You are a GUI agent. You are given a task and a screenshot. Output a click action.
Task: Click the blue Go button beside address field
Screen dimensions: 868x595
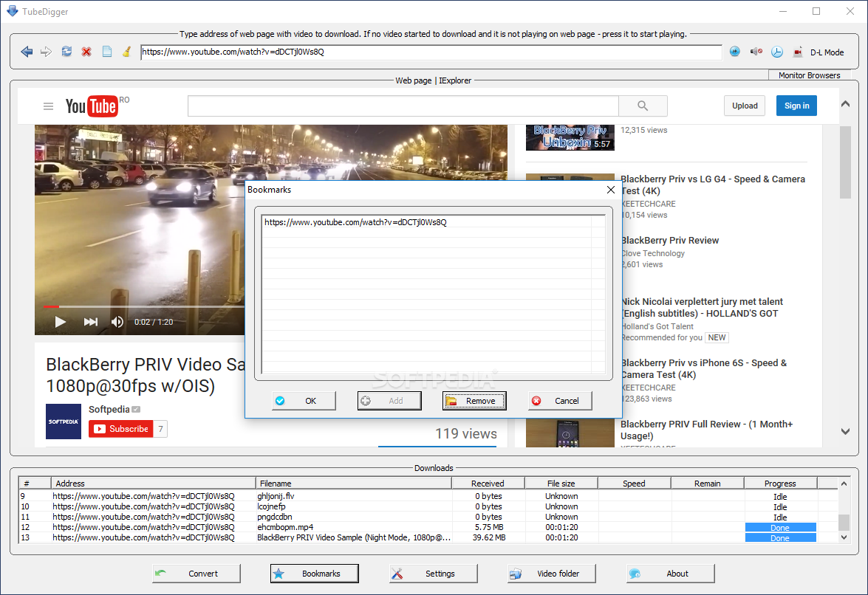pos(734,52)
